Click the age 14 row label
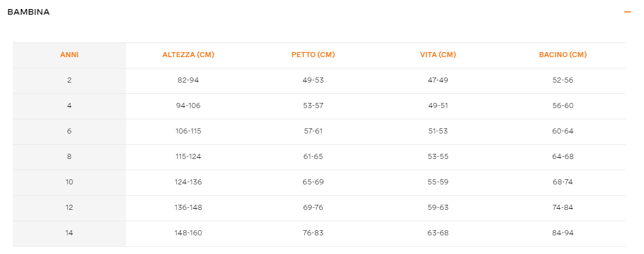 pos(70,233)
